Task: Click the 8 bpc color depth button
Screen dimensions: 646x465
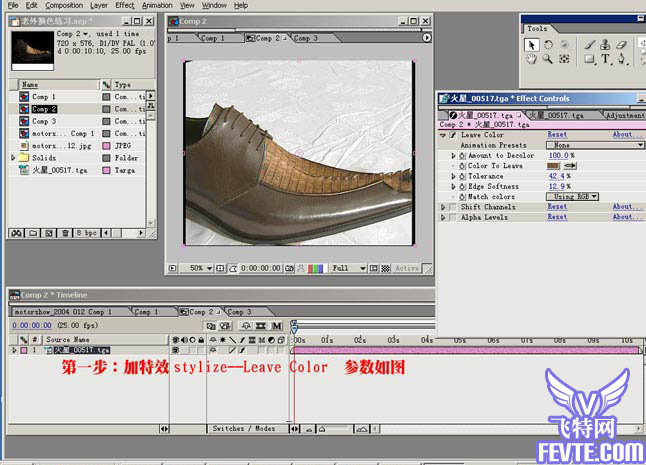Action: pos(87,233)
